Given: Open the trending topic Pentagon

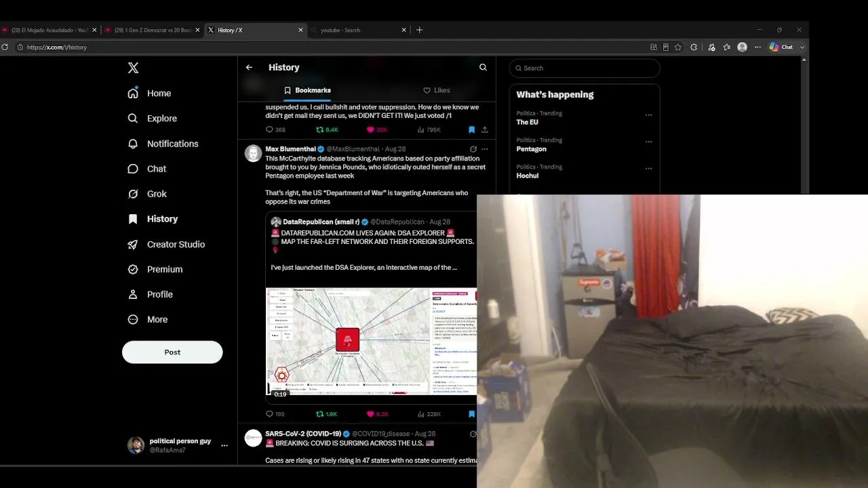Looking at the screenshot, I should point(531,149).
